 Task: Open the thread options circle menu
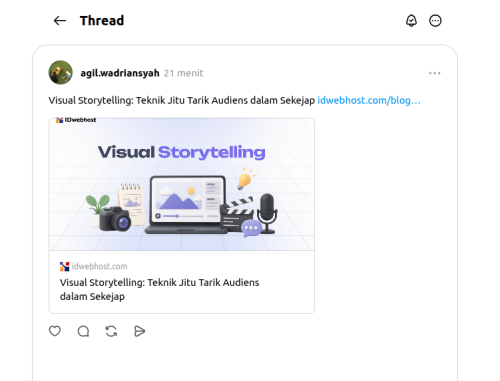coord(435,21)
